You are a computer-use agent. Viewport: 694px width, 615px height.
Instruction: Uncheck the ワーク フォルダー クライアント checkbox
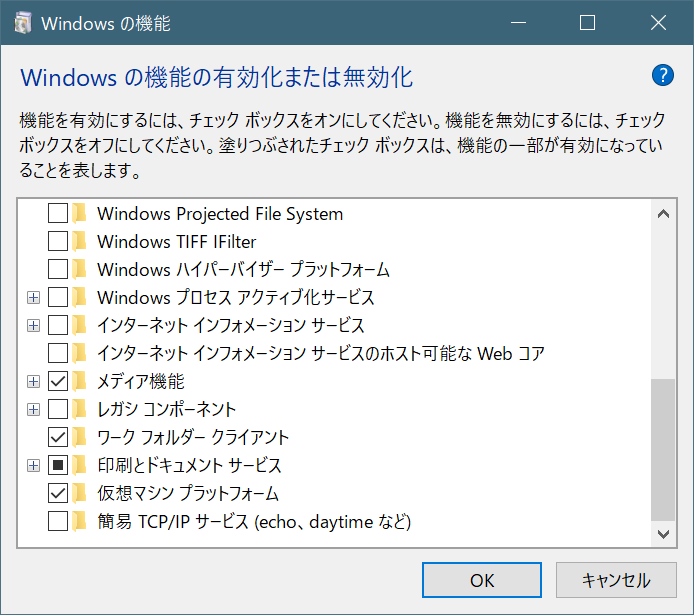coord(58,437)
